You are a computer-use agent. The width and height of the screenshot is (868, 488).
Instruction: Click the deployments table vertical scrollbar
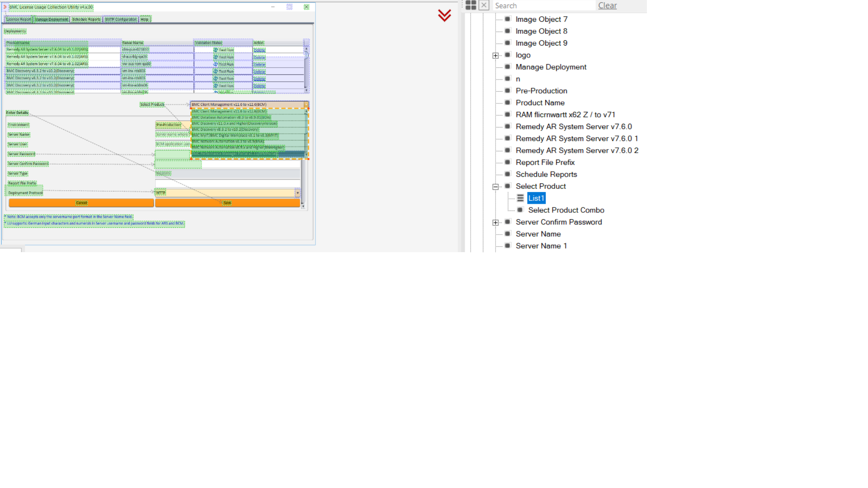click(307, 68)
